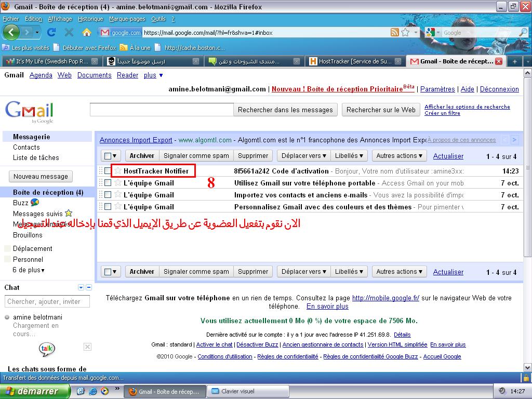Star the 'Importez vos contacts' message
This screenshot has width=532, height=399.
(x=118, y=194)
